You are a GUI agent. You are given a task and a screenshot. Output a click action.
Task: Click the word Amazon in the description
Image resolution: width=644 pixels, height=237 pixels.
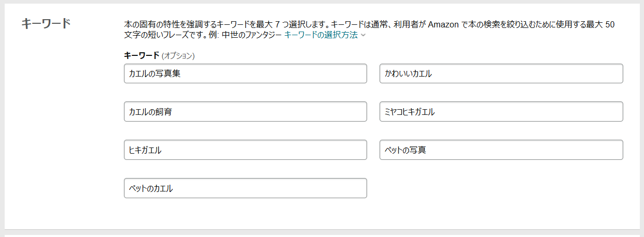click(x=443, y=24)
